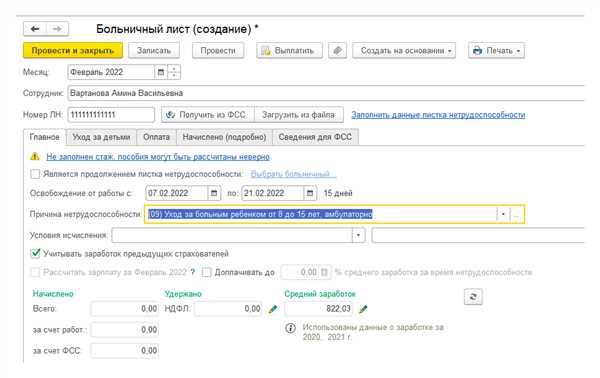
Task: Open the calendar for the end date 21.02.2022
Action: pyautogui.click(x=310, y=193)
